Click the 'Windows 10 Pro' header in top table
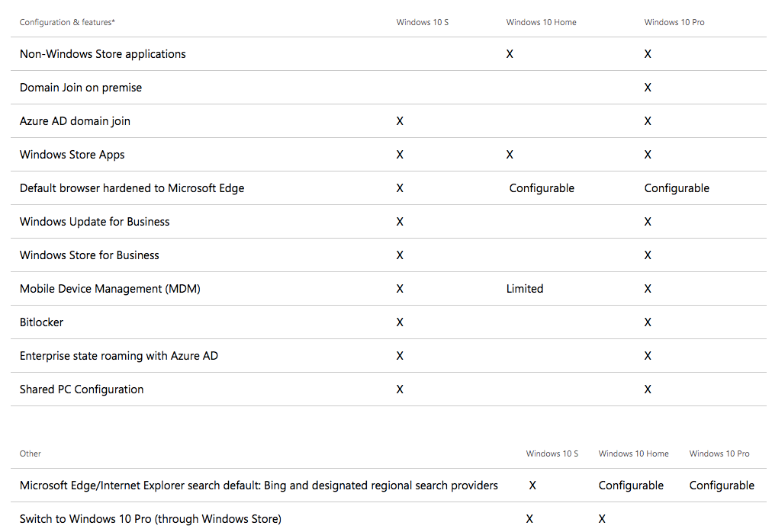The image size is (772, 532). point(674,22)
